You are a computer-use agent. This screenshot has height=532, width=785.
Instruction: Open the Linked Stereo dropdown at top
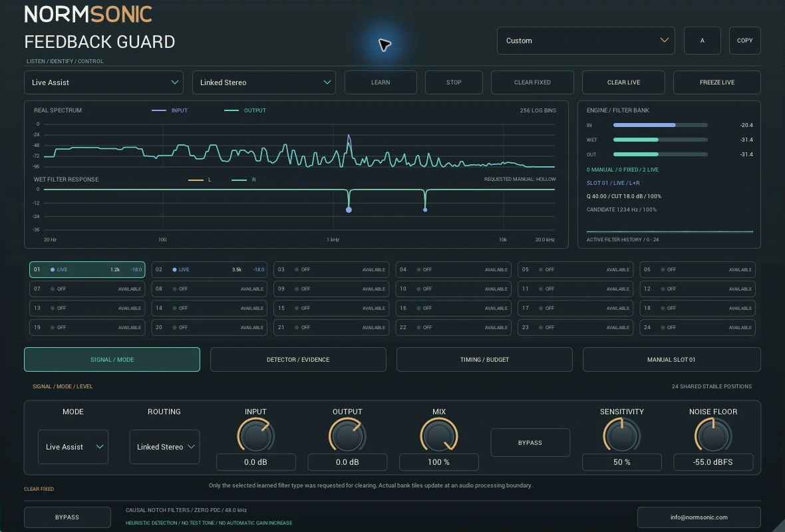click(264, 82)
